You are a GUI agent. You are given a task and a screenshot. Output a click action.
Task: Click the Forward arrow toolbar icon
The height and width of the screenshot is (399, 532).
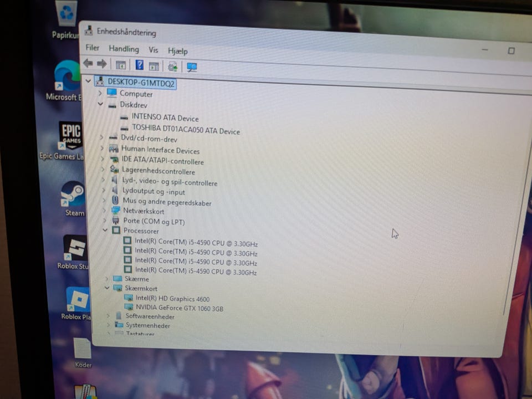102,63
